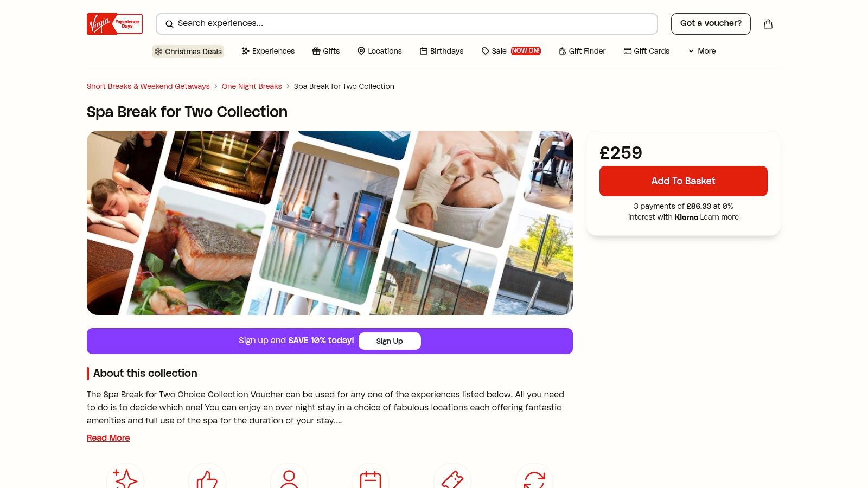Open the Christmas Deals menu
The width and height of the screenshot is (868, 488).
point(188,52)
